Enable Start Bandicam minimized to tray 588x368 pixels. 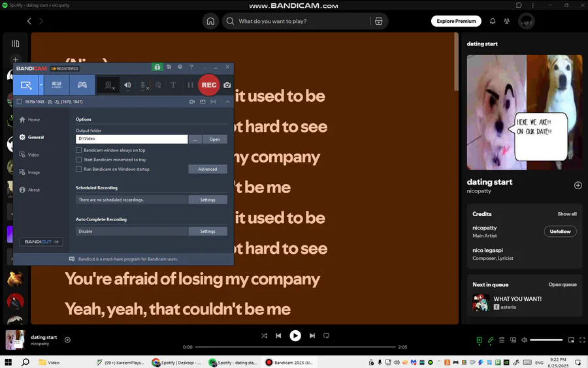click(79, 159)
